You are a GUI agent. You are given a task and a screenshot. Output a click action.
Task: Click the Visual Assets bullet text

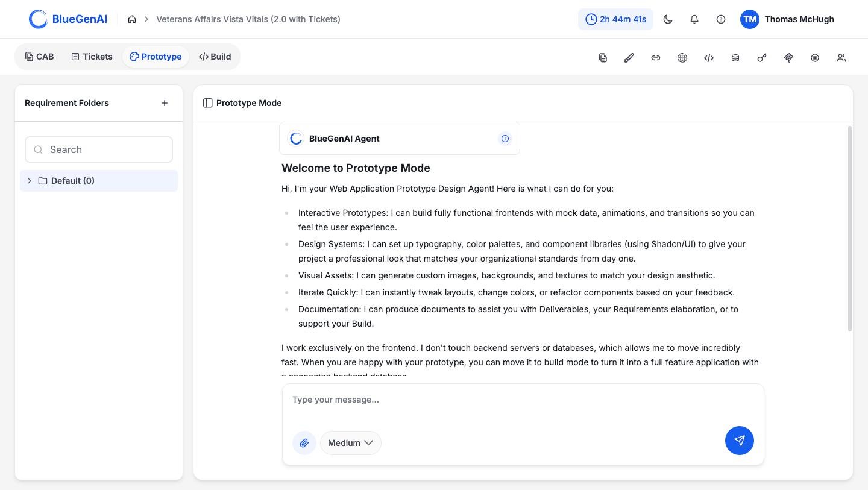pyautogui.click(x=506, y=275)
